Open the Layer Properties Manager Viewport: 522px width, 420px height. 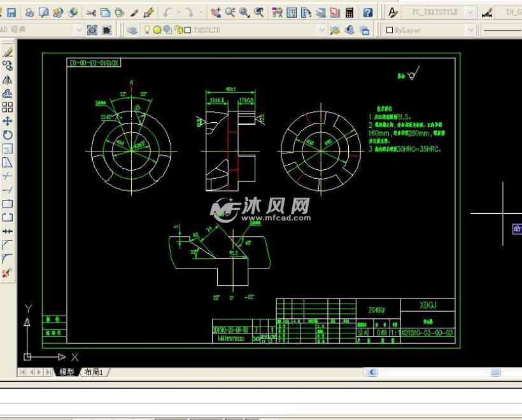coord(132,30)
